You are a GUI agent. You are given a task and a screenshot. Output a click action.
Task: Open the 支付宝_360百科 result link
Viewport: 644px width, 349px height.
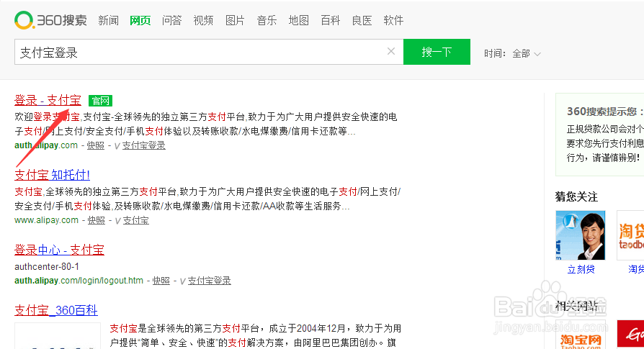pyautogui.click(x=56, y=310)
